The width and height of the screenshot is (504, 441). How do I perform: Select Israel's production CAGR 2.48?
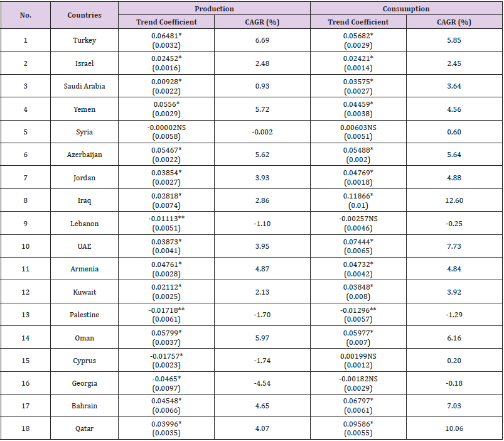262,63
